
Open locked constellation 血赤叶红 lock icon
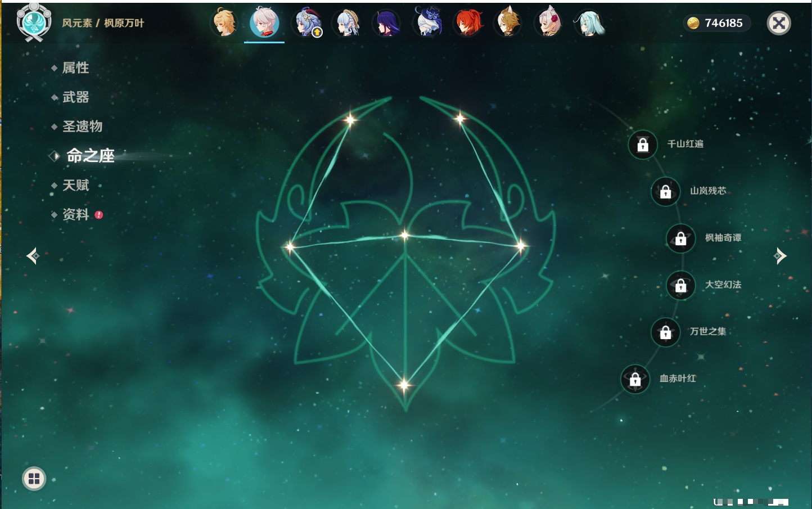(x=635, y=380)
